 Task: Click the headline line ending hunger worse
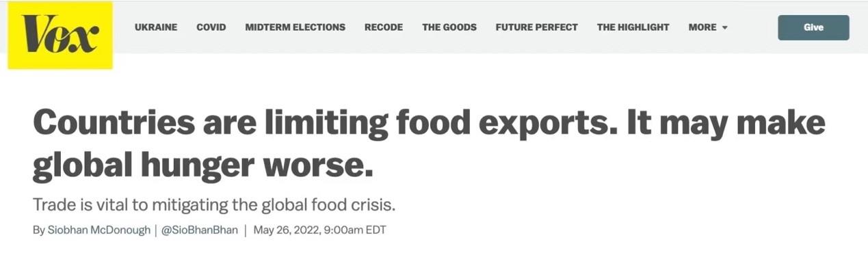(x=205, y=167)
